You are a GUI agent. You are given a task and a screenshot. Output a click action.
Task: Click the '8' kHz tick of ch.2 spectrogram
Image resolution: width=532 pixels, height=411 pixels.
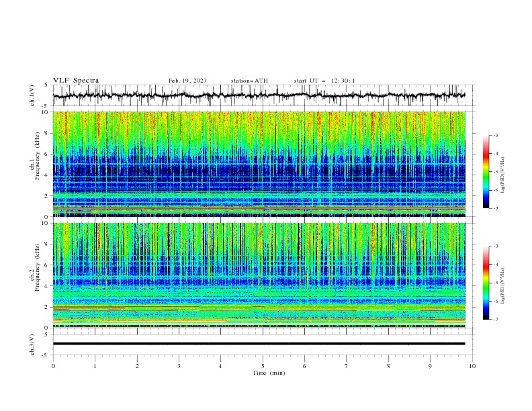[47, 244]
